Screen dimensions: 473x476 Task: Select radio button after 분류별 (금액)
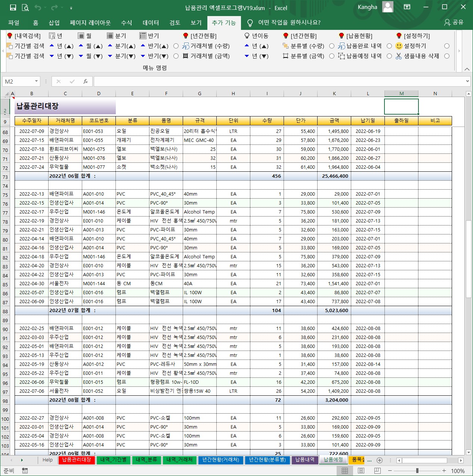coord(332,56)
